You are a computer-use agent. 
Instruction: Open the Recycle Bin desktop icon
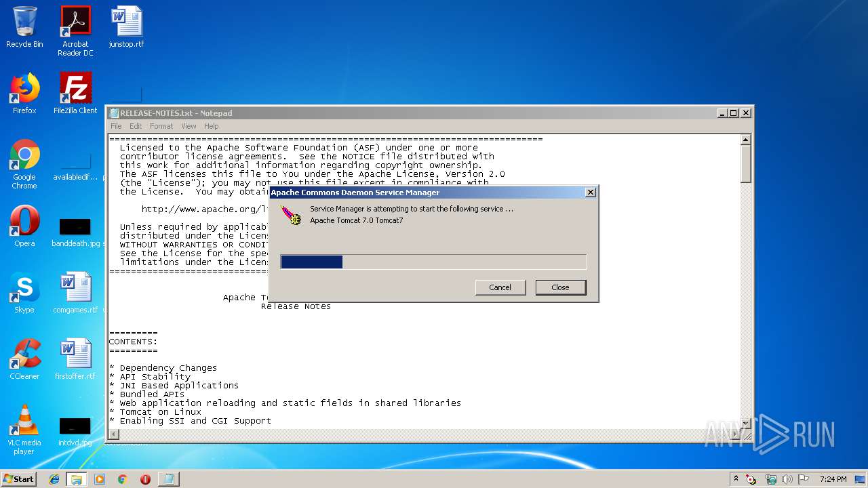click(24, 27)
